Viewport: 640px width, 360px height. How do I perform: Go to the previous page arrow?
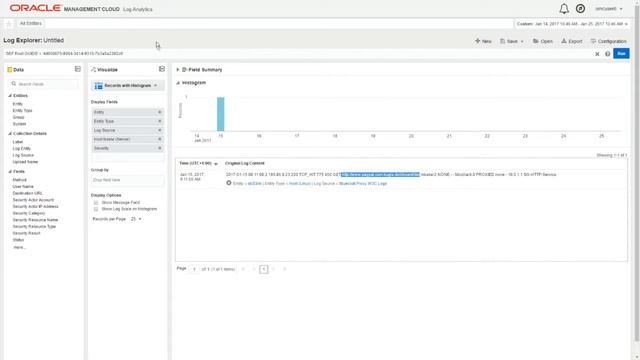pyautogui.click(x=253, y=269)
